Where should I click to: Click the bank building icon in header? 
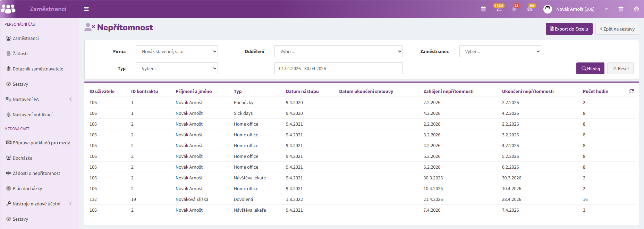tap(621, 9)
